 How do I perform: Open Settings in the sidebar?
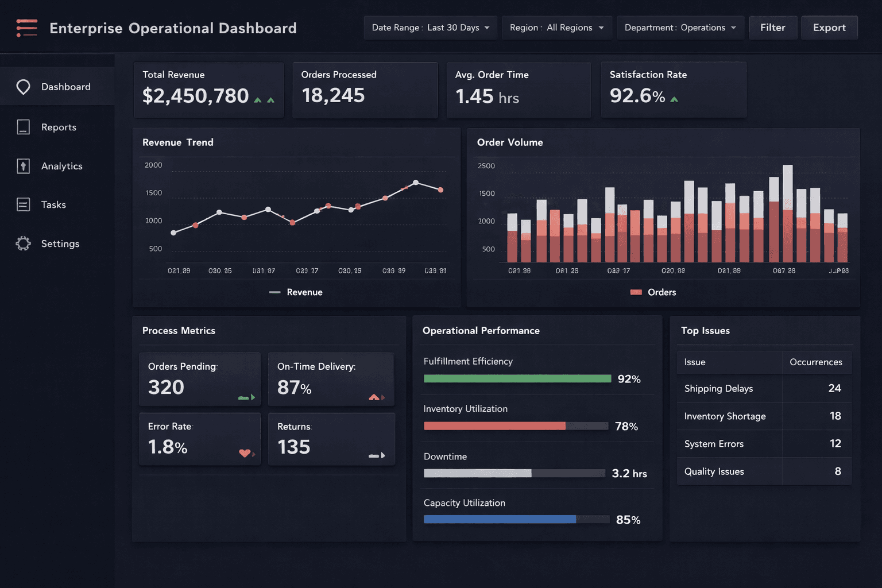[57, 243]
